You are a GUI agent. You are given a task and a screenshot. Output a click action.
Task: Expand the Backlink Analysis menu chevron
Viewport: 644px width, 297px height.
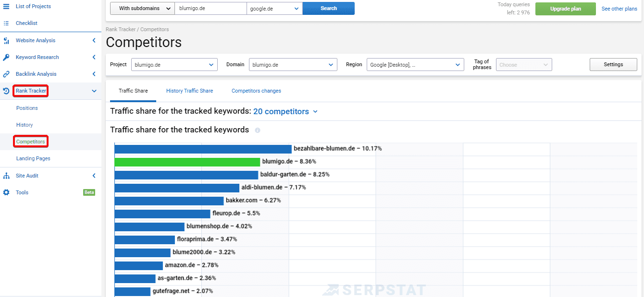[94, 74]
